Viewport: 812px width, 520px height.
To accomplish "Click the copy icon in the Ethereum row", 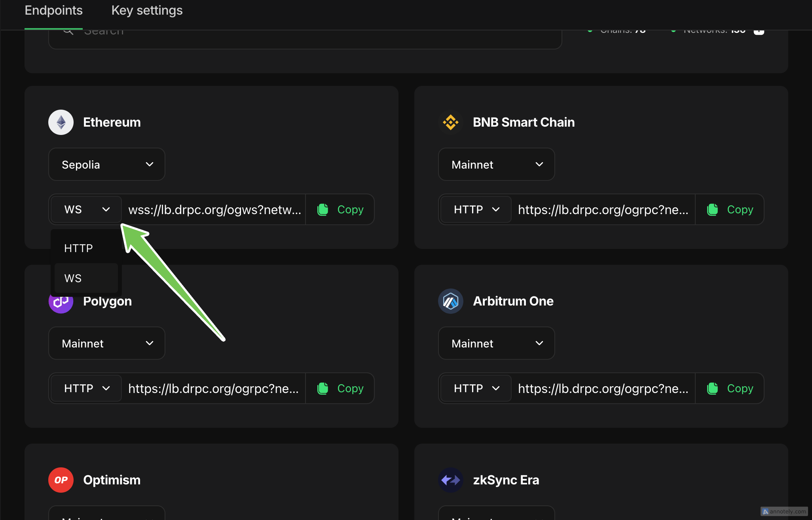I will [x=323, y=209].
